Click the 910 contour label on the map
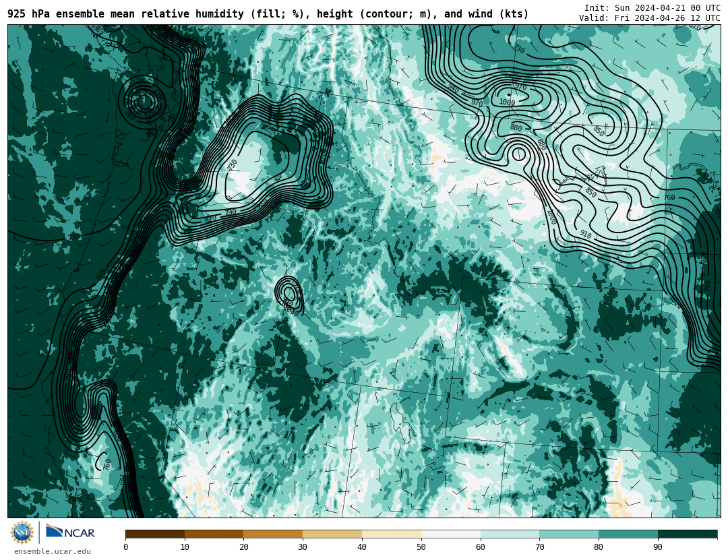Viewport: 728px width, 560px height. (586, 235)
